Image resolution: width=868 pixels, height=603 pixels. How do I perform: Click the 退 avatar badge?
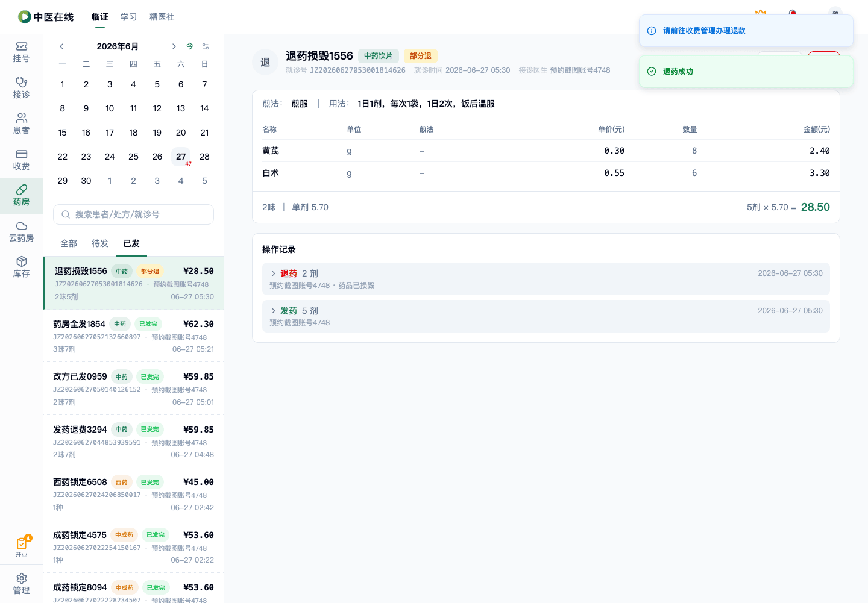(x=265, y=63)
